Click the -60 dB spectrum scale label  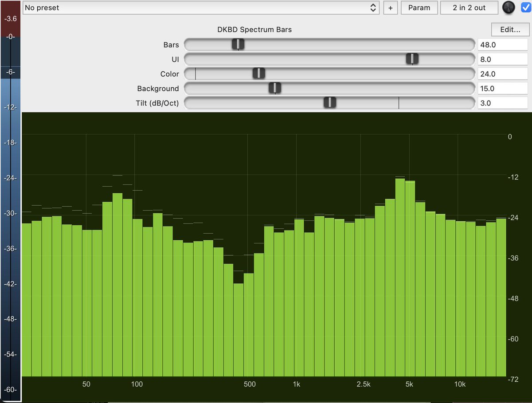(x=513, y=339)
